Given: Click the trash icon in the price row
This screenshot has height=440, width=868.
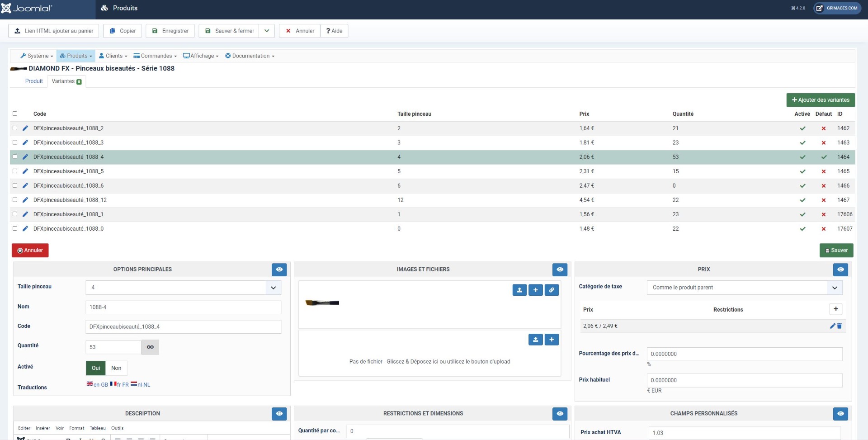Looking at the screenshot, I should click(x=840, y=326).
